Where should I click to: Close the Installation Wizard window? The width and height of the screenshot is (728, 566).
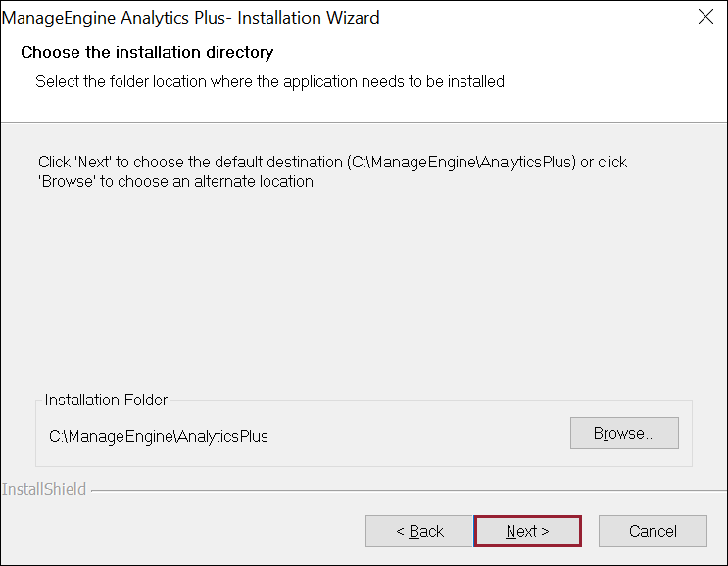click(x=704, y=18)
